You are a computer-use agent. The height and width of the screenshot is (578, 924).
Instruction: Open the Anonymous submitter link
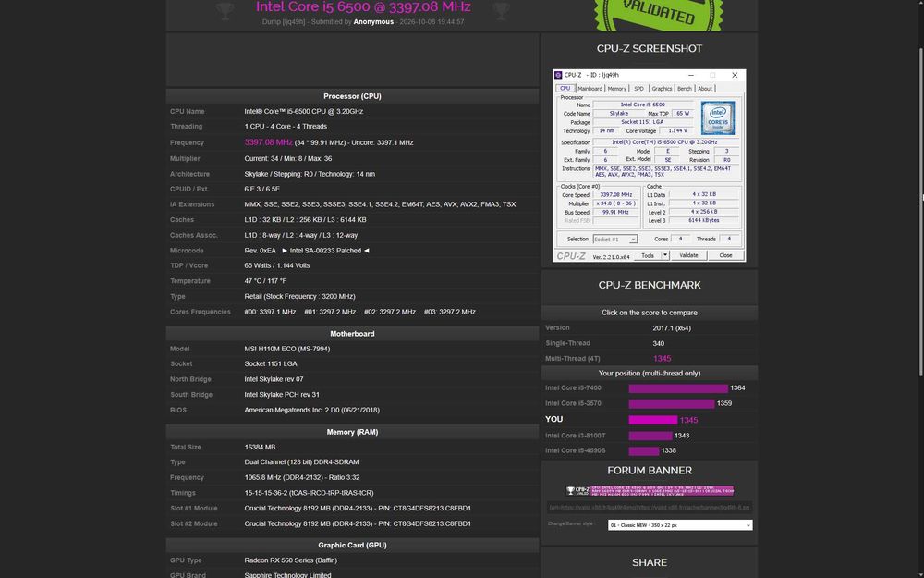tap(373, 22)
